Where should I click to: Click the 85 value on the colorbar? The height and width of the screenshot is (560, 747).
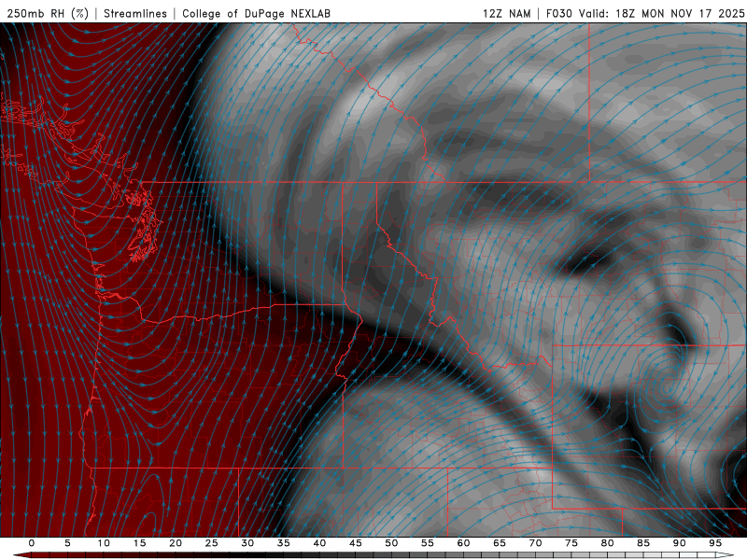[643, 543]
